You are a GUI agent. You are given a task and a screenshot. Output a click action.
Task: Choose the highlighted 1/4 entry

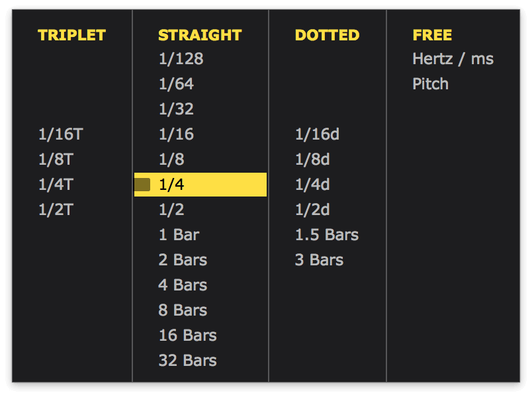point(199,185)
